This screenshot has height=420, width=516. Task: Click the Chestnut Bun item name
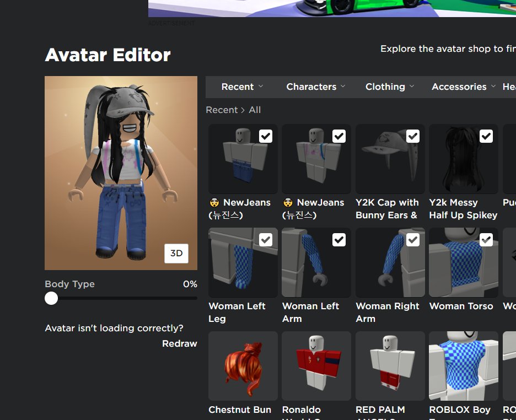coord(240,410)
